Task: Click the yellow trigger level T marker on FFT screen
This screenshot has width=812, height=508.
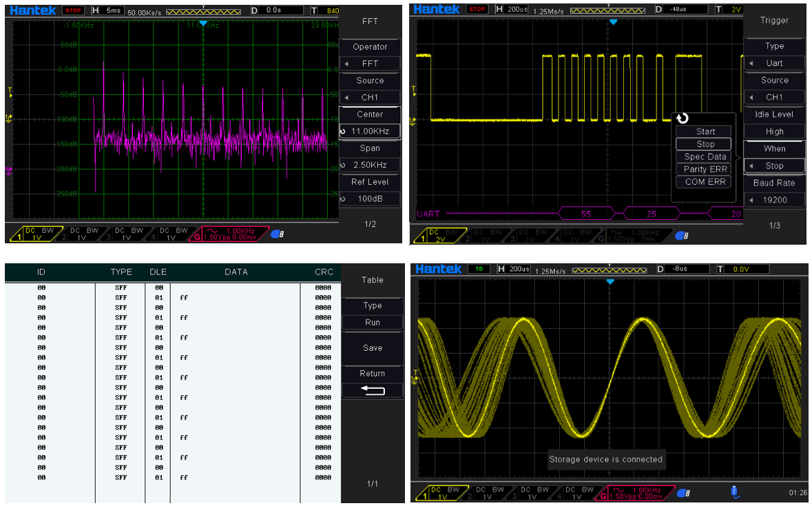Action: (x=10, y=91)
